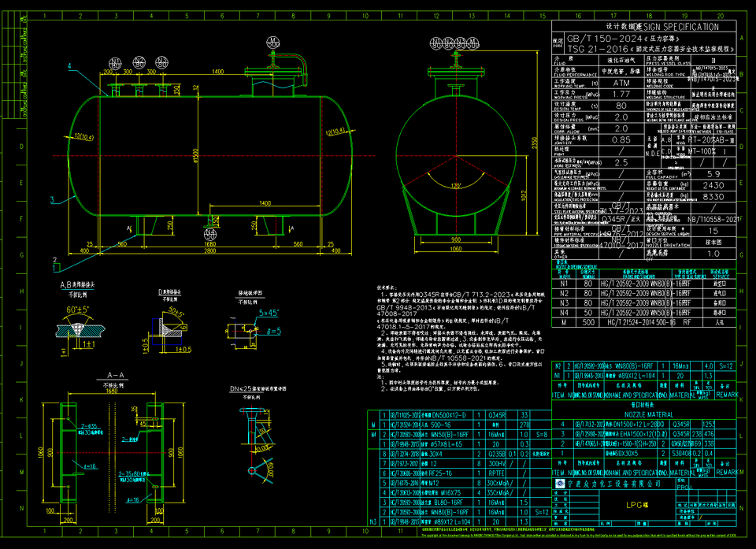The height and width of the screenshot is (549, 756).
Task: Select leader number 4 above the tank
Action: (x=69, y=67)
